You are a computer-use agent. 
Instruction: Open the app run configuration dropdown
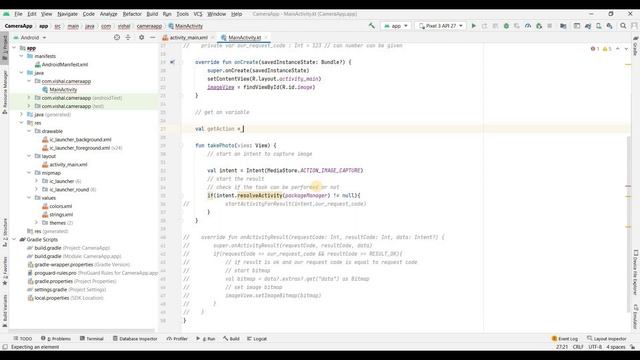click(x=396, y=26)
